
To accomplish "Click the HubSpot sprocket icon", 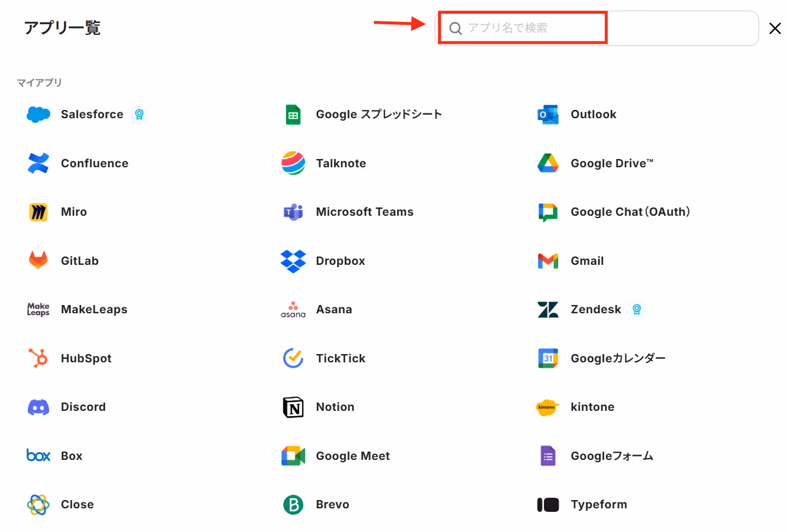I will coord(38,358).
